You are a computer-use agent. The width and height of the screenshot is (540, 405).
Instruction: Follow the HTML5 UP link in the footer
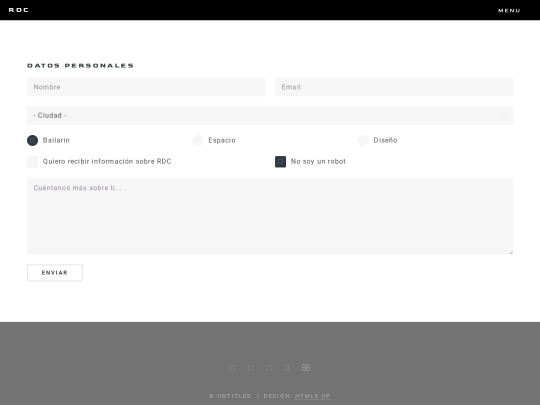313,396
